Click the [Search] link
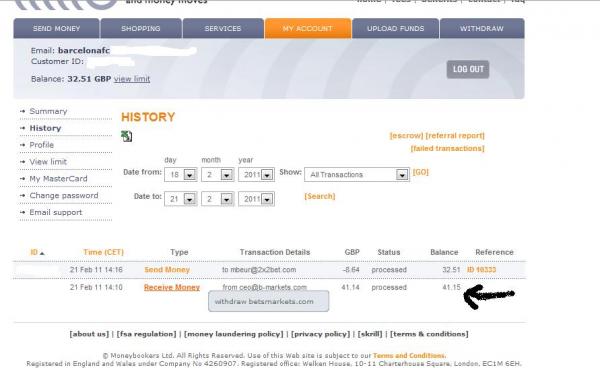This screenshot has height=368, width=600. pos(320,196)
